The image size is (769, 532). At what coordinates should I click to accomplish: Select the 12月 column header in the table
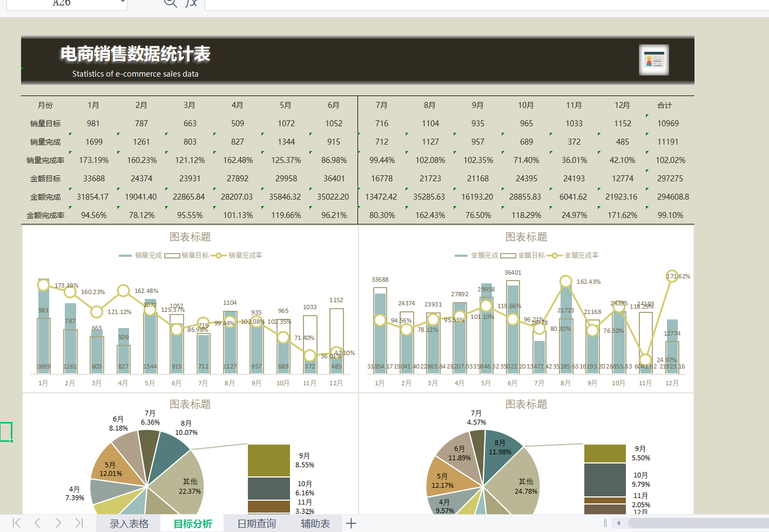pos(622,105)
